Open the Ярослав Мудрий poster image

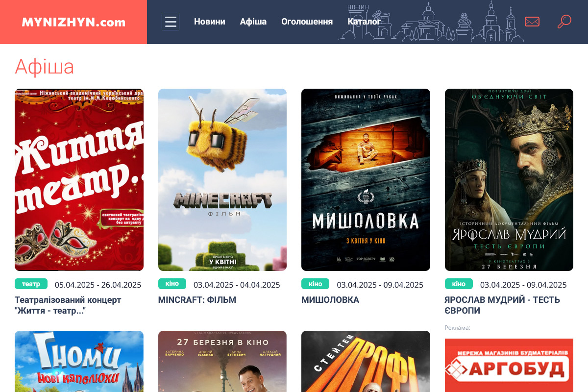pos(509,179)
